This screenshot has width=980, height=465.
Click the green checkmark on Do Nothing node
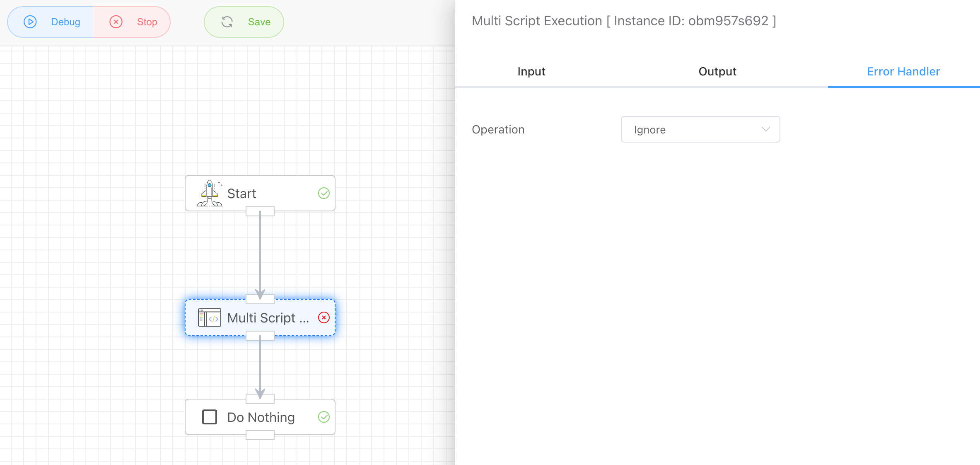click(323, 417)
